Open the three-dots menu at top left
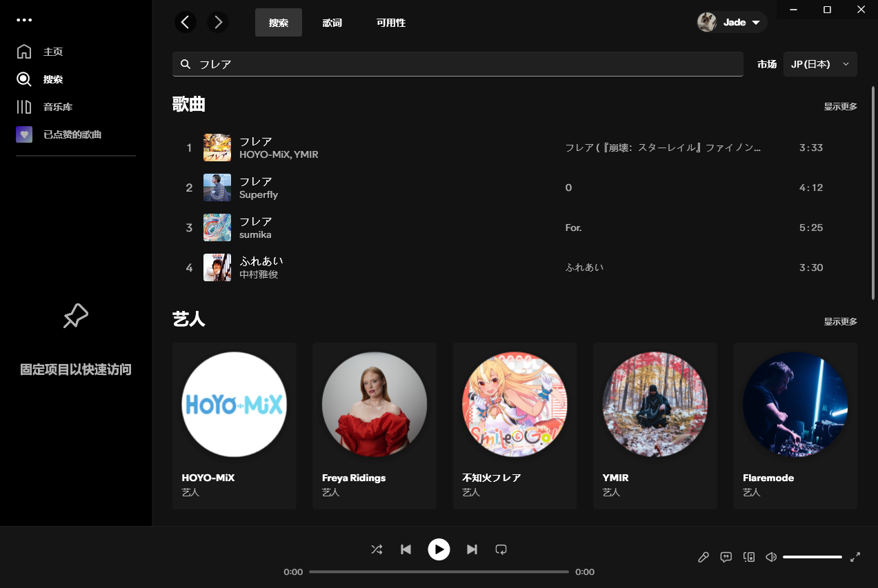This screenshot has width=878, height=588. pos(24,20)
